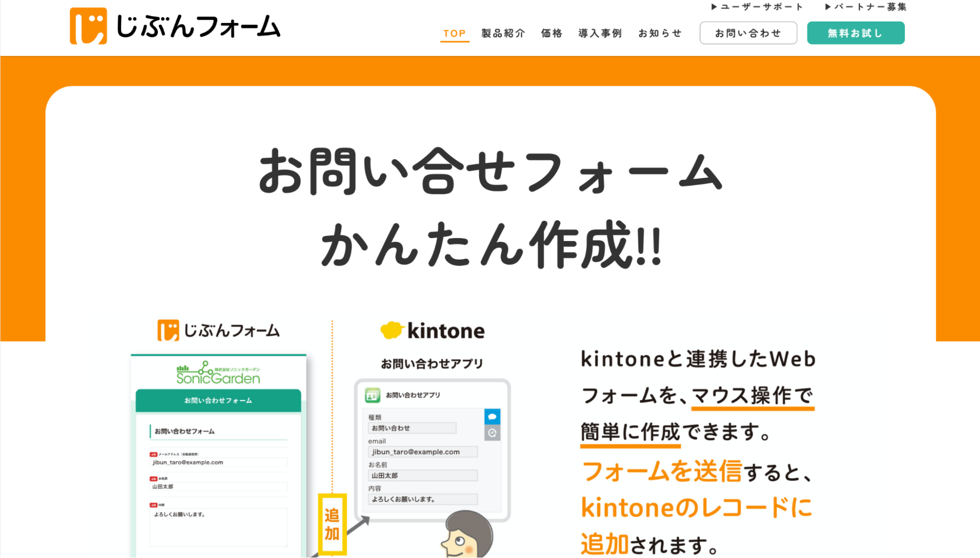This screenshot has width=980, height=558.
Task: Click the blue comment bubble icon
Action: pyautogui.click(x=492, y=417)
